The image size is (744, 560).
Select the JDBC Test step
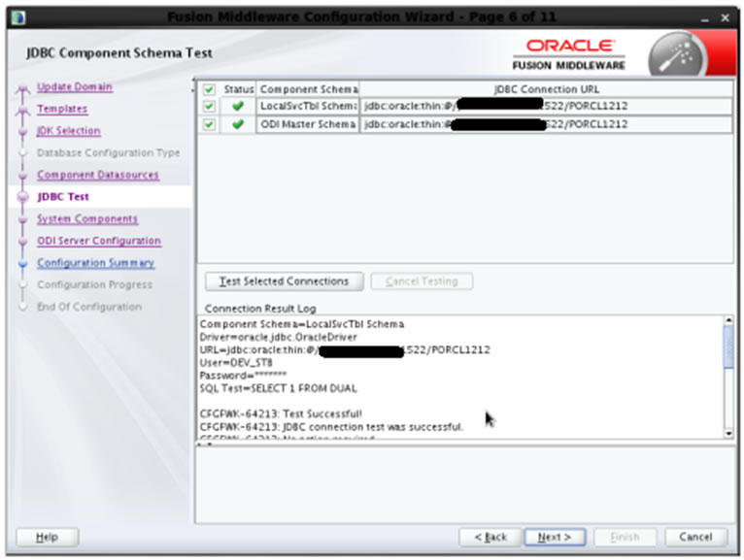click(63, 196)
